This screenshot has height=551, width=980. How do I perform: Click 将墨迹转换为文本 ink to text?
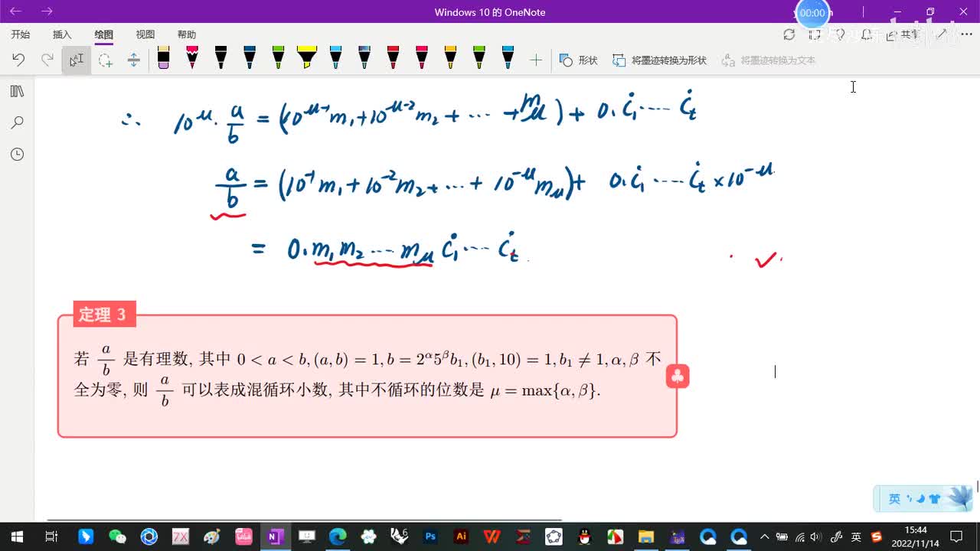(x=768, y=60)
